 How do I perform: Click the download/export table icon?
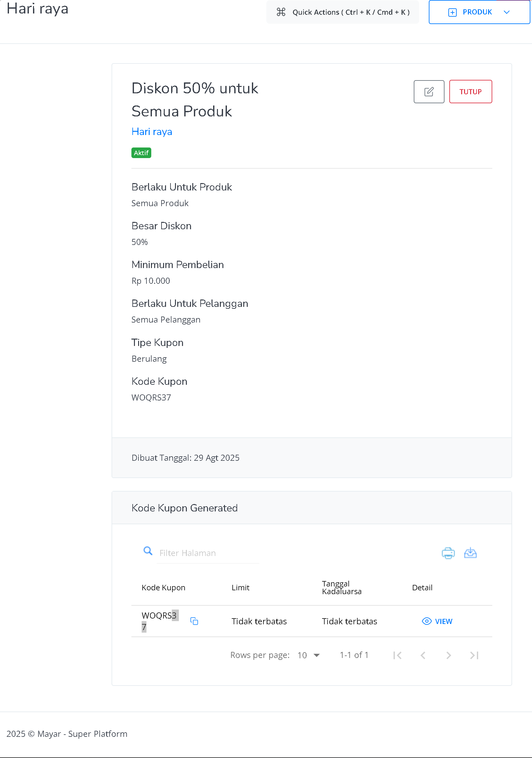click(470, 553)
